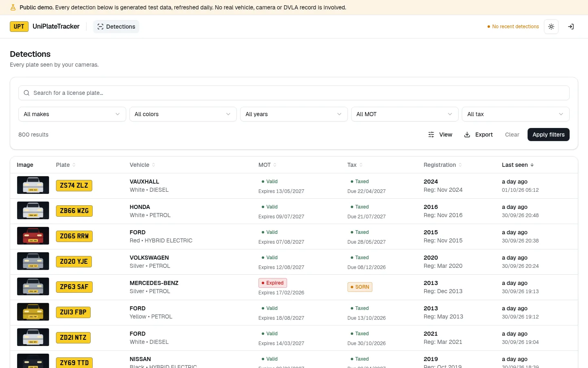Open the Detections nav tab
The height and width of the screenshot is (368, 588).
(x=116, y=27)
